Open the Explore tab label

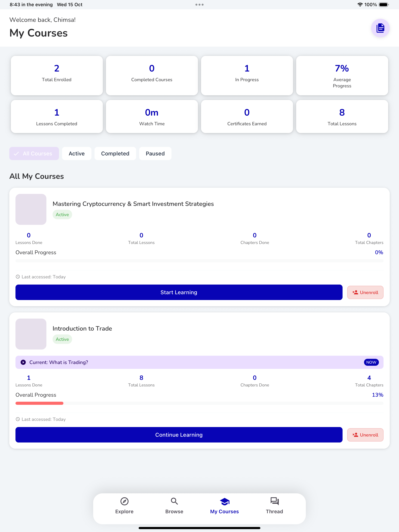point(124,512)
